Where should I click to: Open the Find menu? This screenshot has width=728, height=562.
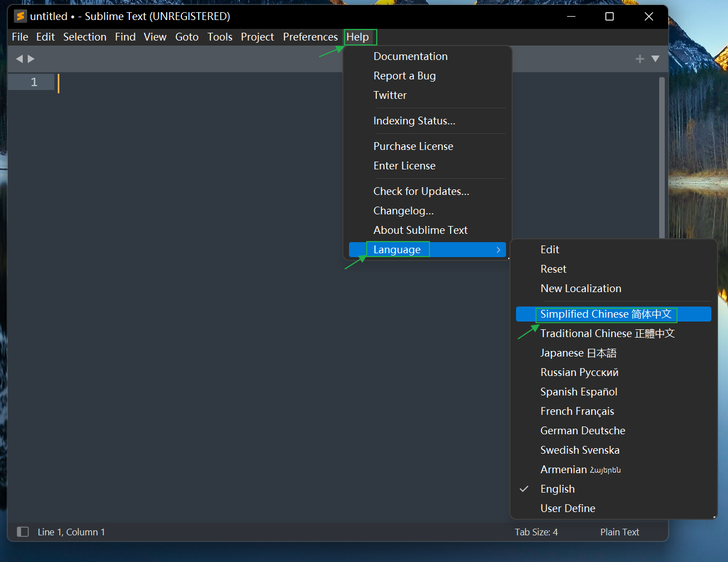(125, 37)
